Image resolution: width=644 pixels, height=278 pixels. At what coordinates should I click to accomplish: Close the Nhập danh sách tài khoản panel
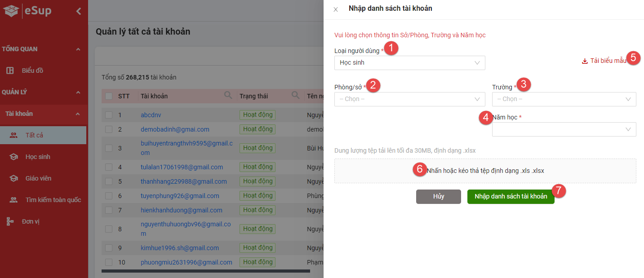(x=336, y=9)
